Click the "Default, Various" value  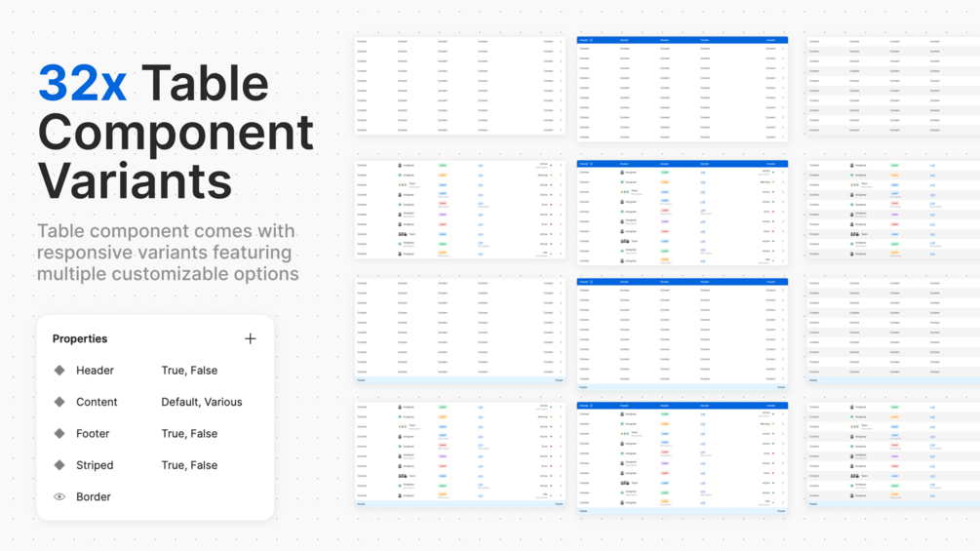coord(202,402)
